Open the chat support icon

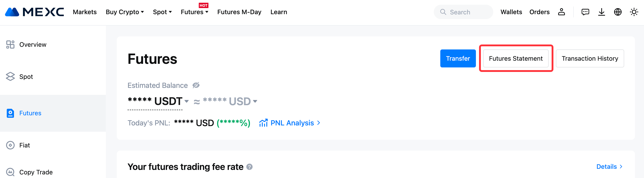[585, 12]
